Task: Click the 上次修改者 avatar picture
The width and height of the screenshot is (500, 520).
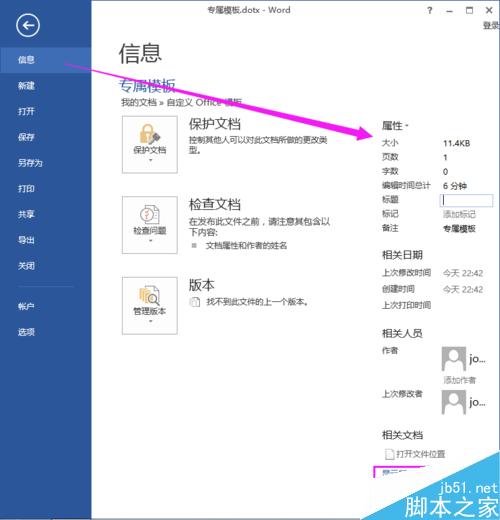Action: coord(454,402)
